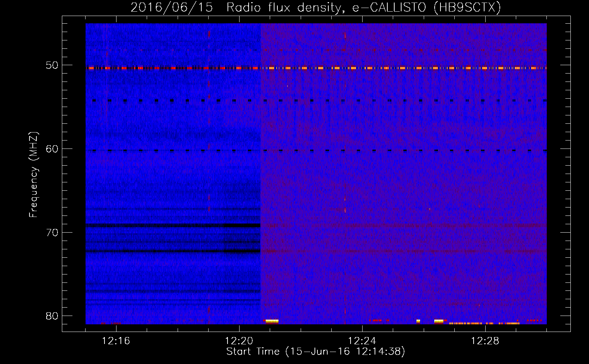589x364 pixels.
Task: Click the time tick label "12:24"
Action: coord(362,341)
